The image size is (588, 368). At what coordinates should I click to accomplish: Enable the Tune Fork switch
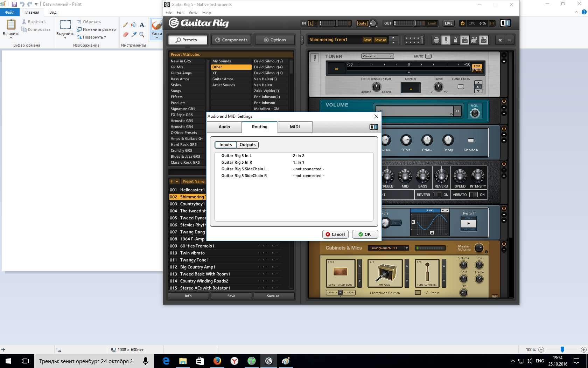461,87
